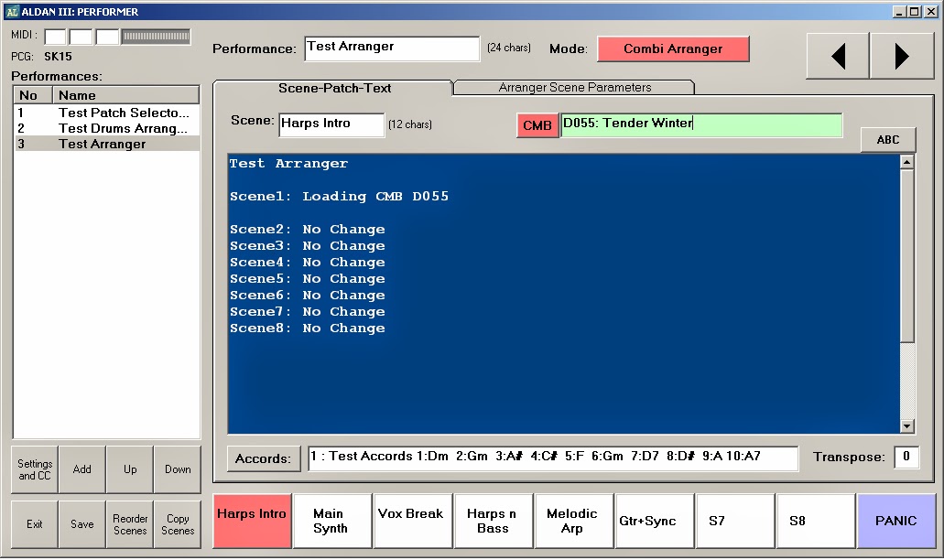Click the Add performance button

pyautogui.click(x=81, y=469)
